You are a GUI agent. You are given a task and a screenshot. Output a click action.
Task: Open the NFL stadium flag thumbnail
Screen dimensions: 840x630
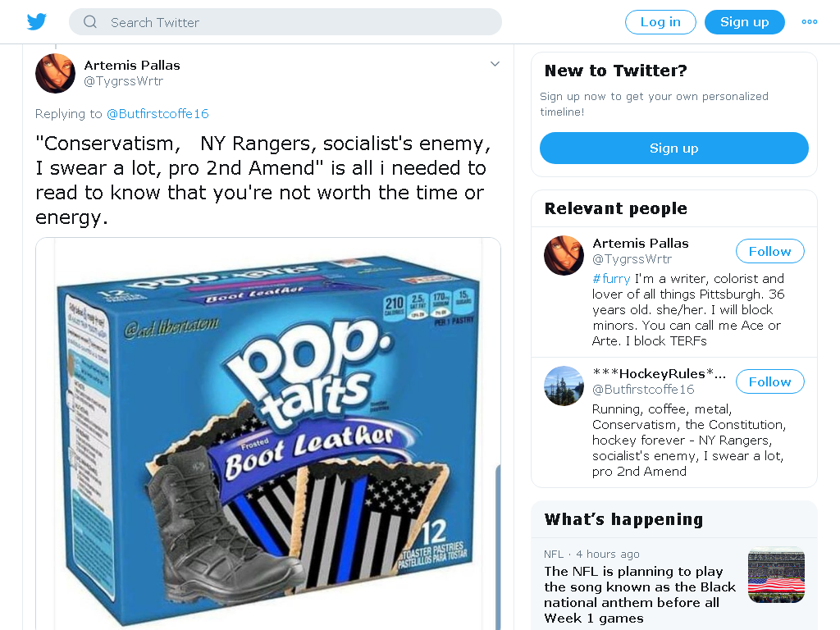tap(776, 575)
